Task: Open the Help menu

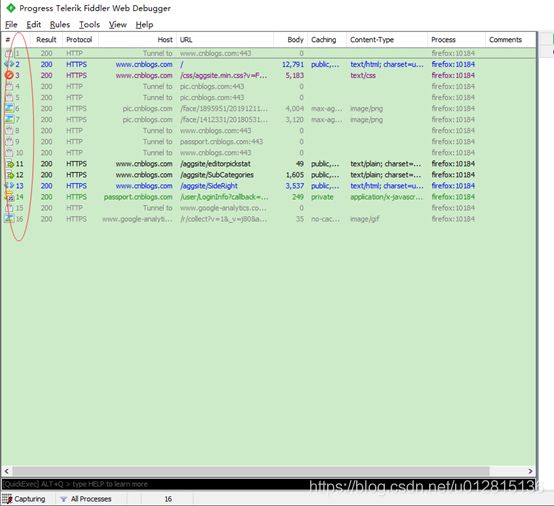Action: [x=144, y=25]
